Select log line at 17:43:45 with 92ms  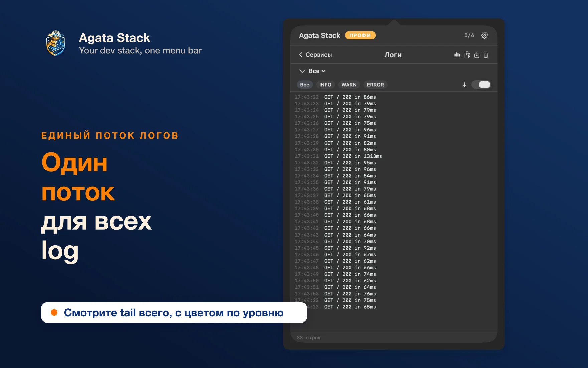[335, 248]
